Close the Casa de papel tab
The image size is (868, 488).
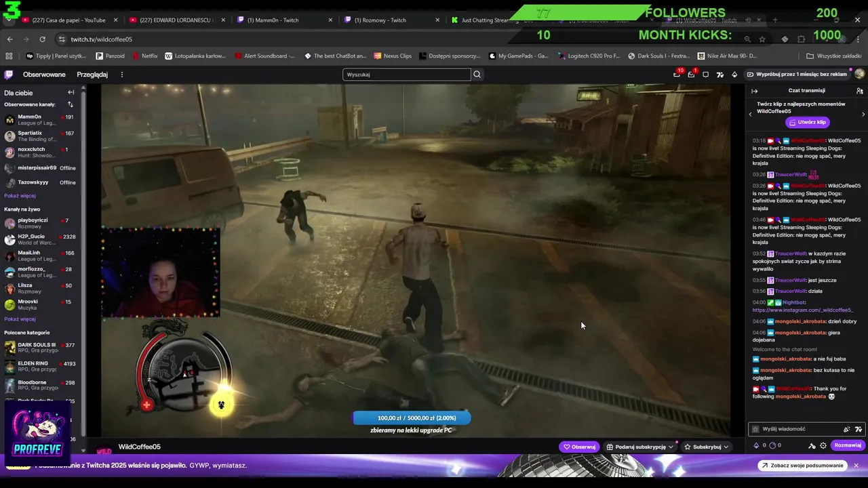[x=115, y=20]
